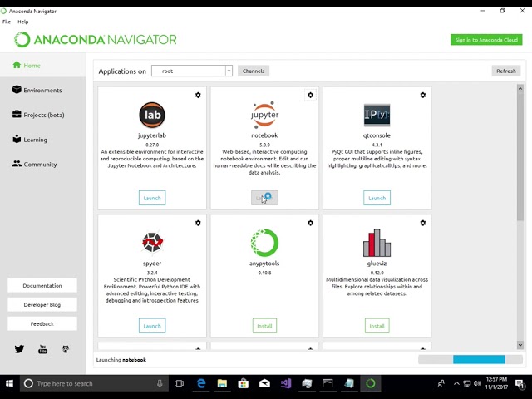Viewport: 532px width, 399px height.
Task: Open settings gear on notebook card
Action: (310, 95)
